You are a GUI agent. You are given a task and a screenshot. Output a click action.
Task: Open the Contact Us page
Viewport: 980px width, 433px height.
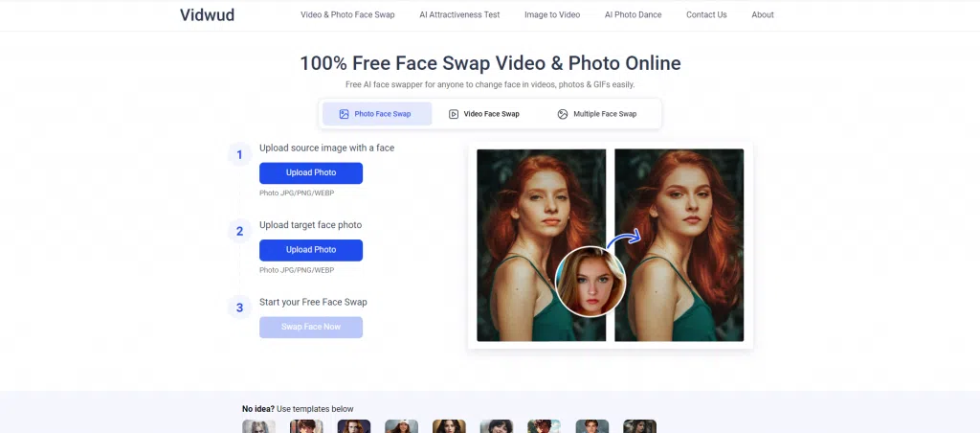click(706, 15)
